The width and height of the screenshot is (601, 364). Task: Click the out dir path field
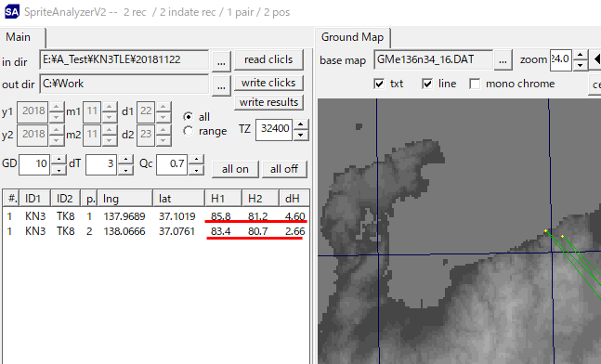[124, 84]
